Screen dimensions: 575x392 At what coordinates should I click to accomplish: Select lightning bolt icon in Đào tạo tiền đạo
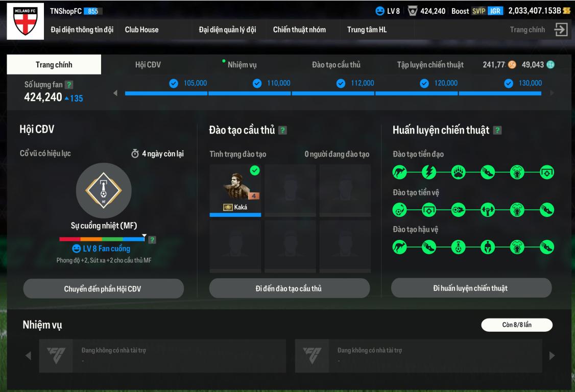[x=429, y=172]
